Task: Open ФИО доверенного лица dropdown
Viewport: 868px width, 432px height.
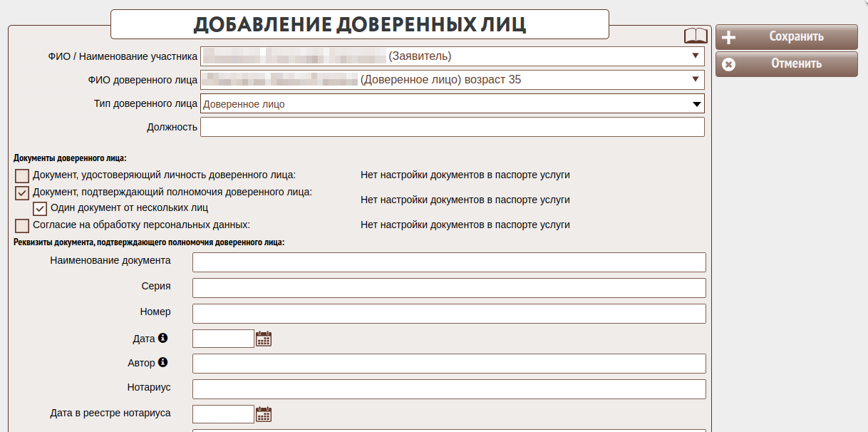Action: coord(695,80)
